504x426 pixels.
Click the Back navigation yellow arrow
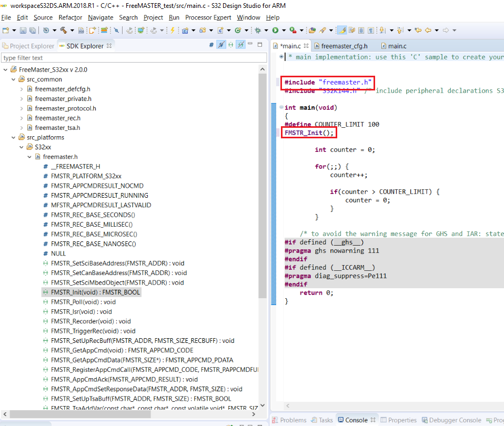(428, 30)
